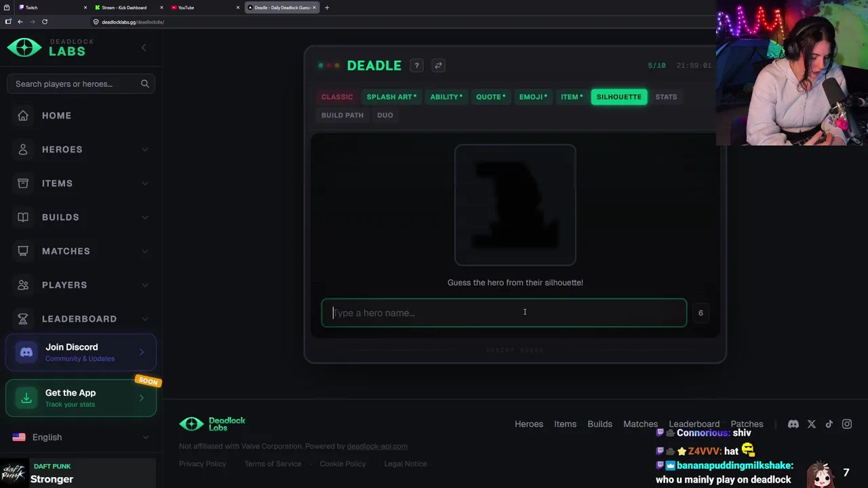Viewport: 868px width, 488px height.
Task: Open the English language dropdown
Action: click(x=81, y=437)
